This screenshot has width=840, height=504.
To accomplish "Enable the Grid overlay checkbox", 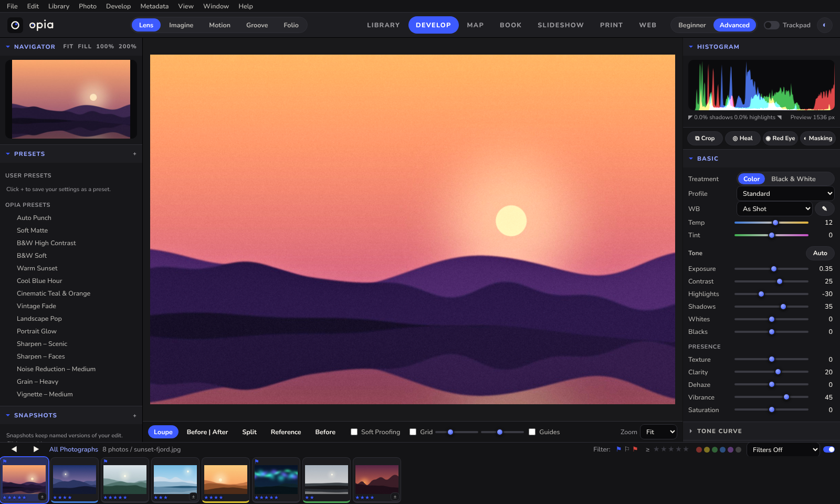I will (413, 432).
